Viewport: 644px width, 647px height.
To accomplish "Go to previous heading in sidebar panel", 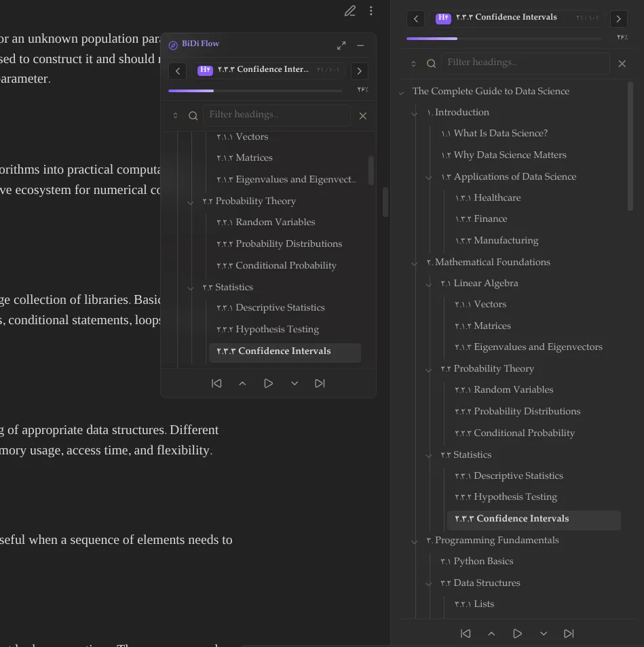I will click(416, 19).
